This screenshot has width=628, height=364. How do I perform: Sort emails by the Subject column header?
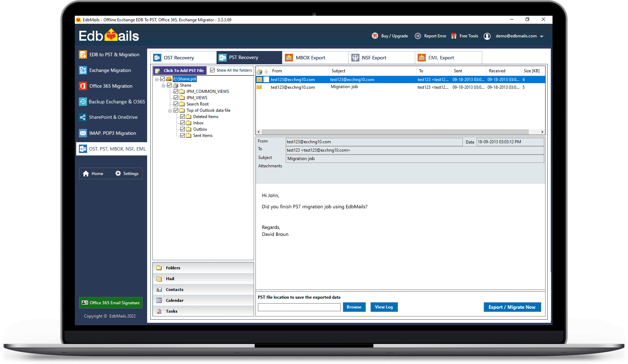[372, 71]
